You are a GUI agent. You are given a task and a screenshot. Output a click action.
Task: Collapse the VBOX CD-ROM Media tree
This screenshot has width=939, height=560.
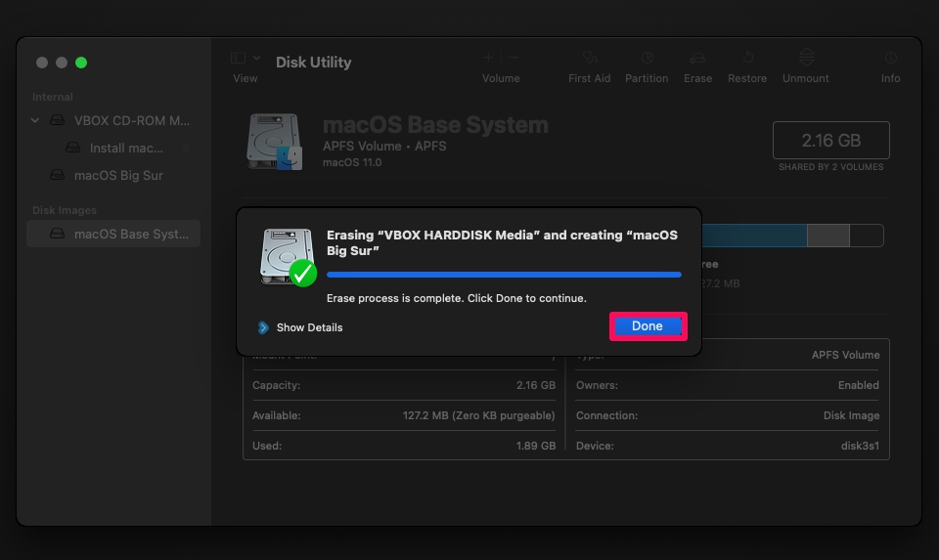coord(35,120)
